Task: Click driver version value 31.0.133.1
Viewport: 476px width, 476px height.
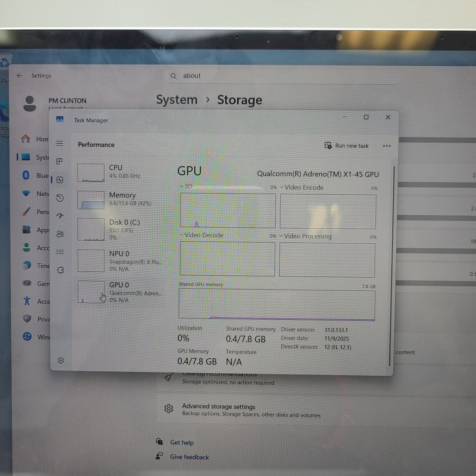Action: click(x=336, y=330)
